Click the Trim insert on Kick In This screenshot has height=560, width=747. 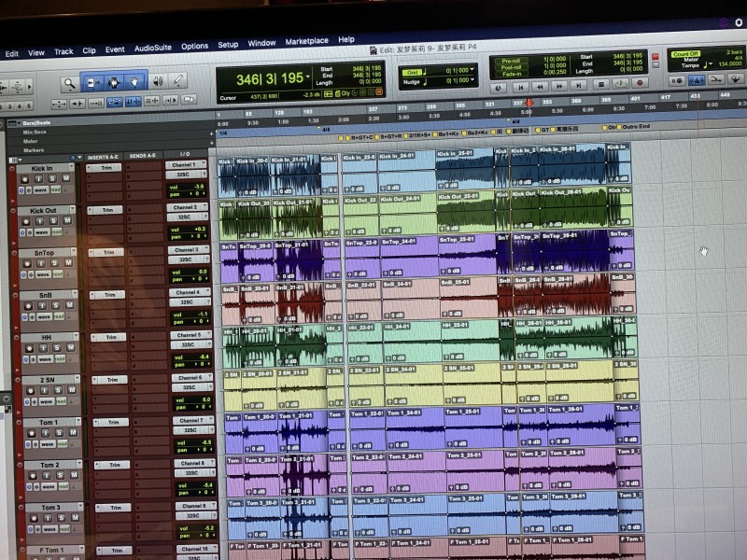click(105, 168)
